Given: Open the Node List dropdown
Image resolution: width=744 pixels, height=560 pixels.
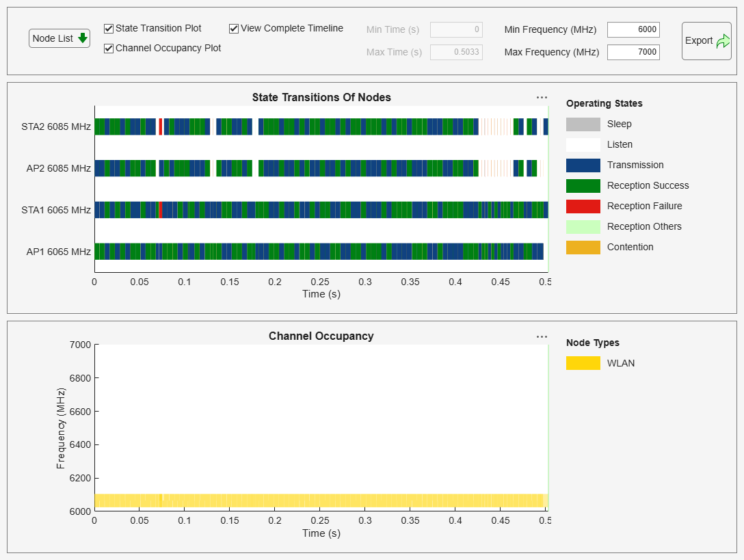Looking at the screenshot, I should [x=59, y=38].
